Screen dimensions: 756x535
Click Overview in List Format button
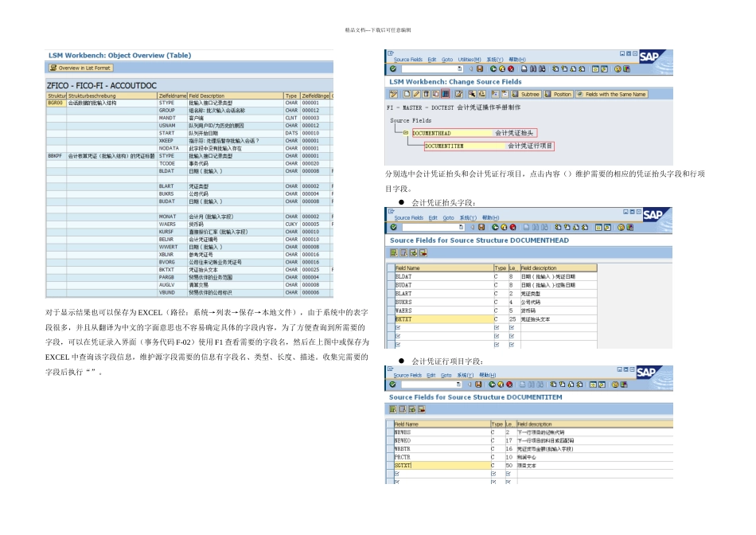point(80,68)
